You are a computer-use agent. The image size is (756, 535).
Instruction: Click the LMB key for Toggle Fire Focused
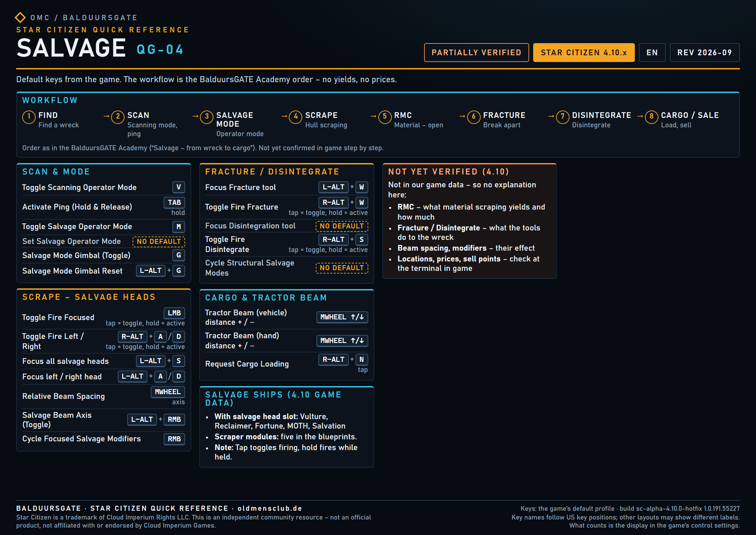click(174, 313)
